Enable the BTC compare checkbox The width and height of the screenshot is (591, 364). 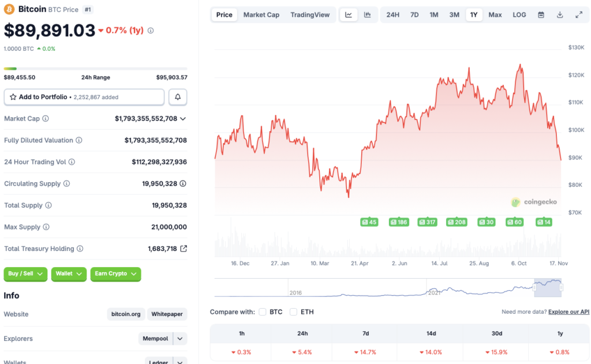pos(263,312)
